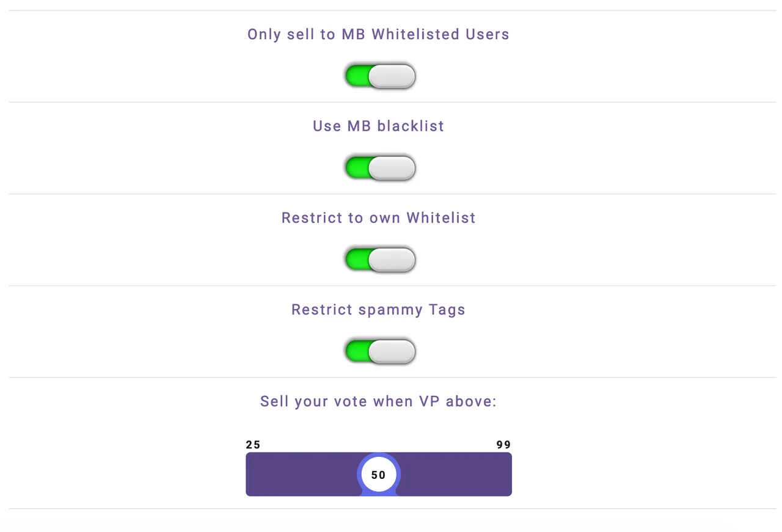Click the purple slider track right of handle

click(x=456, y=474)
